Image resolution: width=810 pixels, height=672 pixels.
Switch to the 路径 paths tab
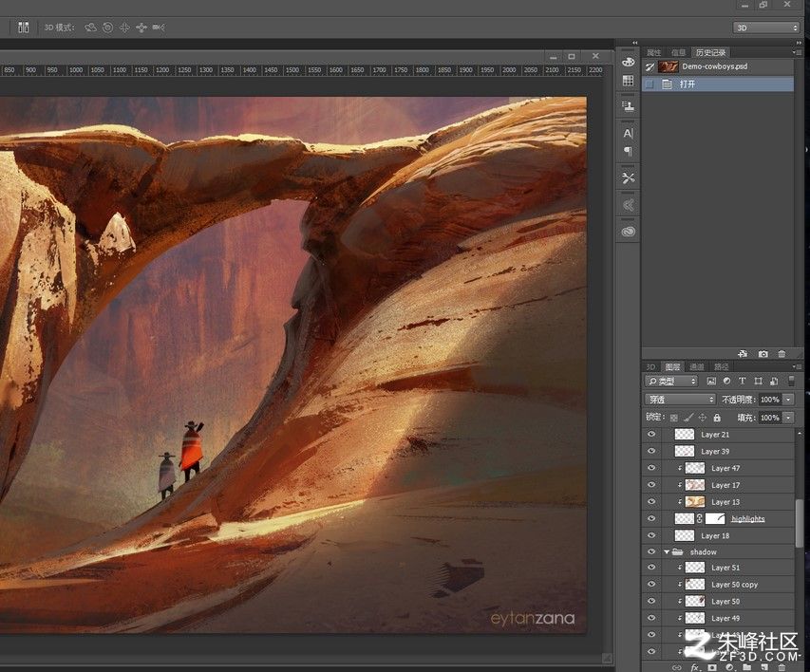coord(721,366)
